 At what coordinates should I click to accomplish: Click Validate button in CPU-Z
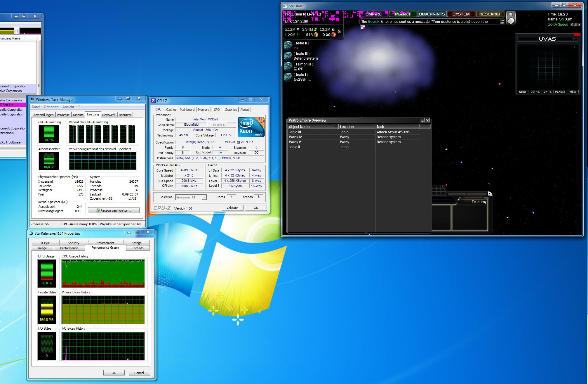pos(232,208)
